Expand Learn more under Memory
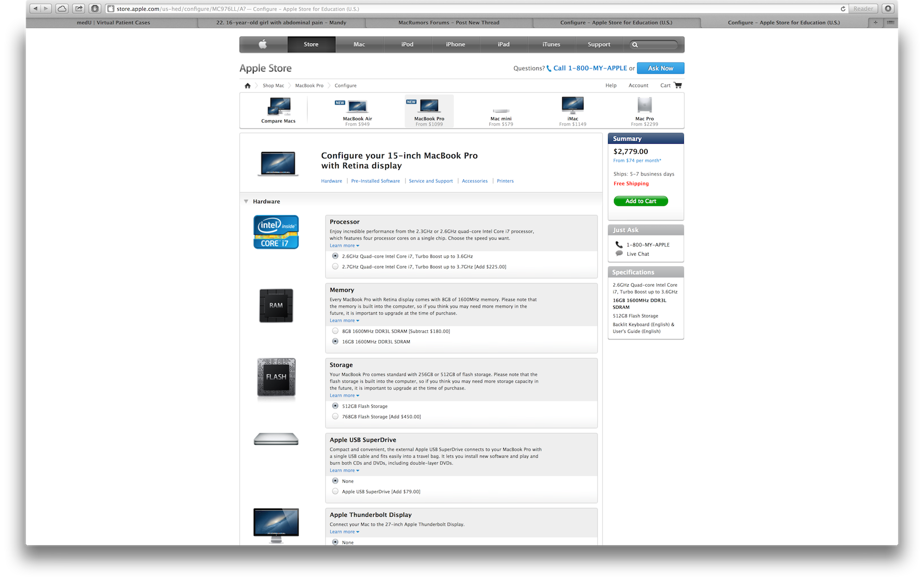Screen dimensions: 924x581 [344, 321]
